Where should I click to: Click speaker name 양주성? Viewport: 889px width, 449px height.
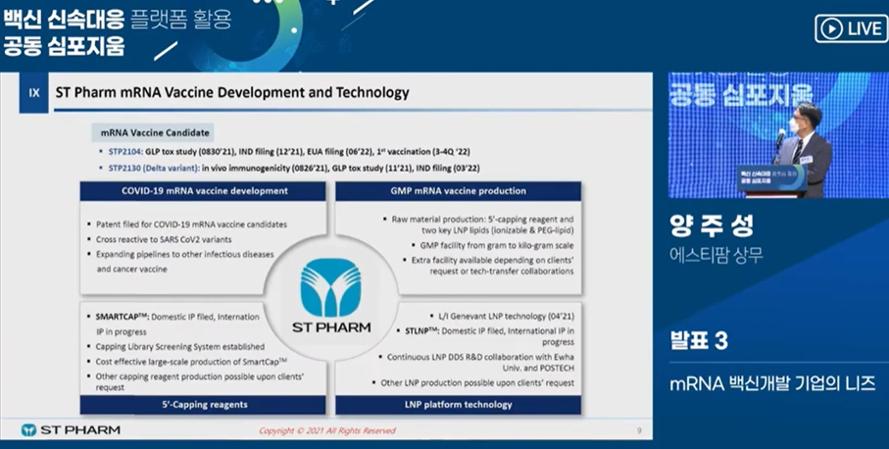click(x=712, y=226)
